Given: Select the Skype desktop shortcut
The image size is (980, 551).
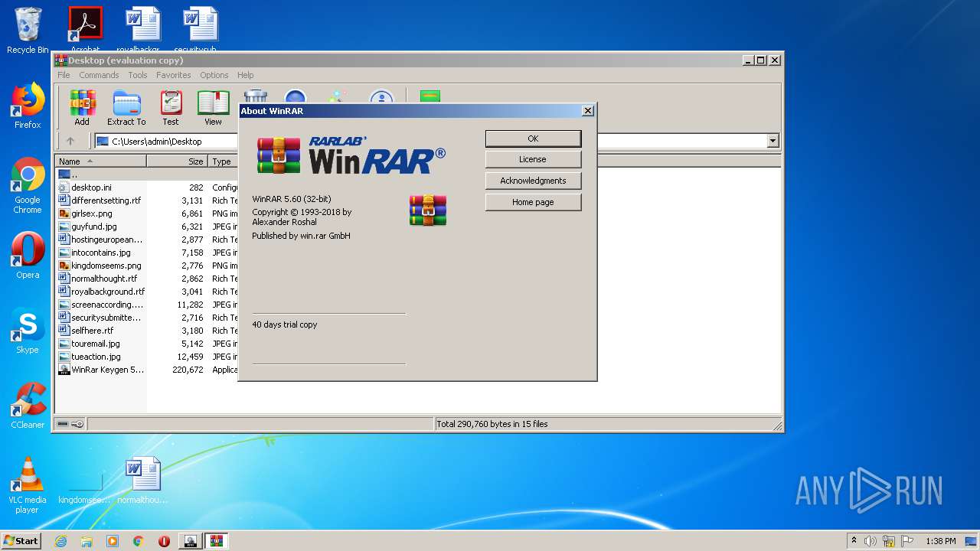Looking at the screenshot, I should tap(28, 331).
